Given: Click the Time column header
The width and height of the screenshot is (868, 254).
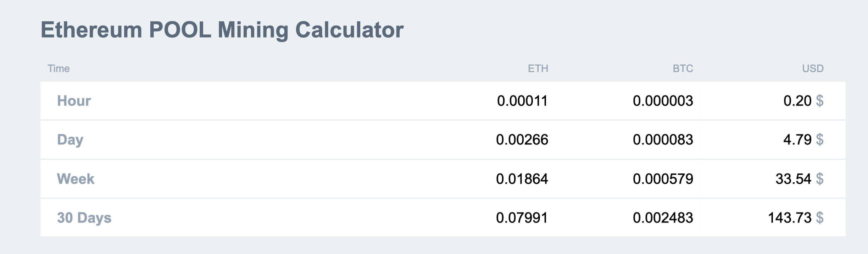Looking at the screenshot, I should 59,68.
